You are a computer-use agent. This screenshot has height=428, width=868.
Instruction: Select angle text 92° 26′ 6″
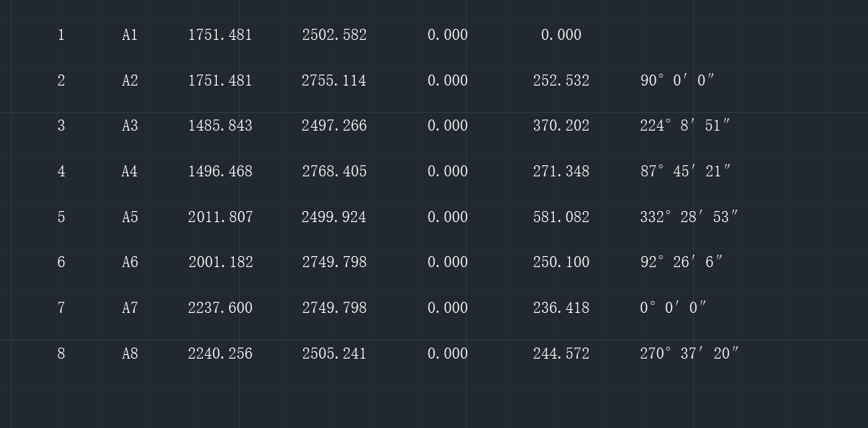(x=681, y=262)
